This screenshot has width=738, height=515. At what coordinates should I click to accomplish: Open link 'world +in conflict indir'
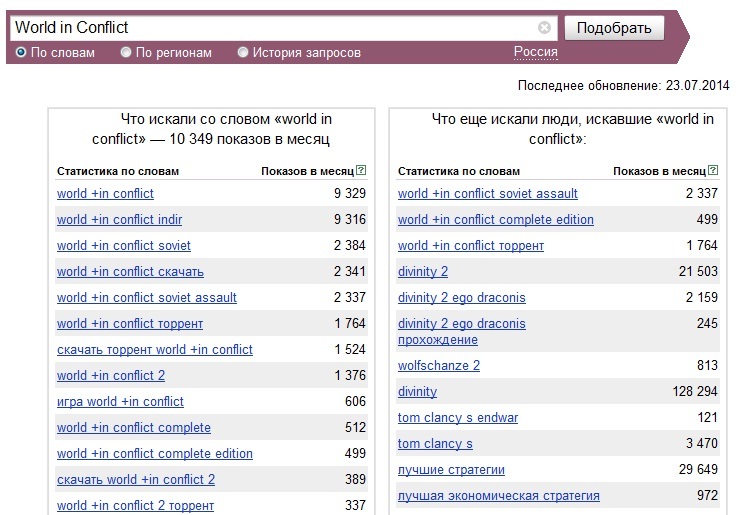point(120,219)
